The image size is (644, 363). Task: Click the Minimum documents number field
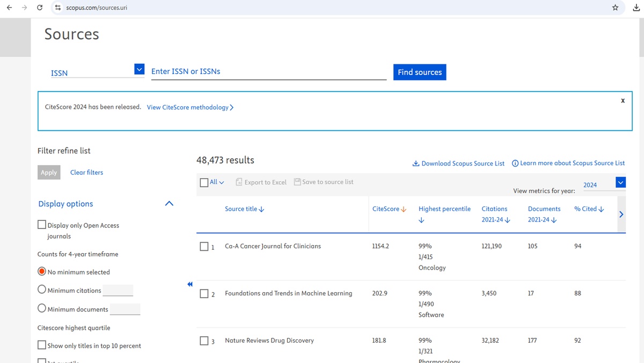(125, 309)
